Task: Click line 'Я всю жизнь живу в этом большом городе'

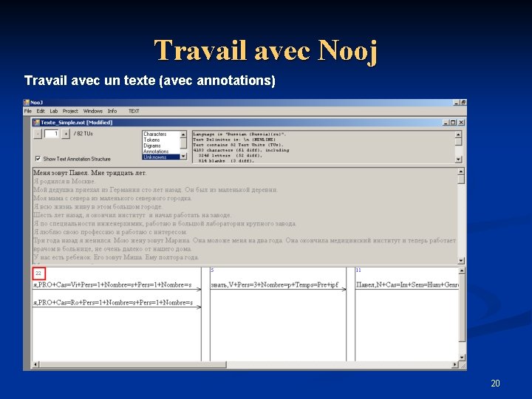Action: pos(98,207)
